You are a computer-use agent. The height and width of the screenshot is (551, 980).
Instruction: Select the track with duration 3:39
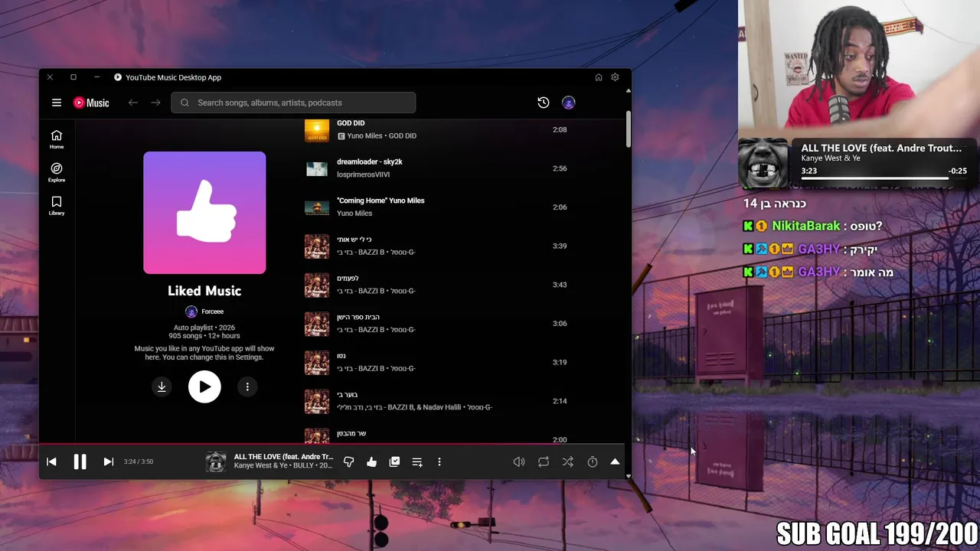(436, 246)
